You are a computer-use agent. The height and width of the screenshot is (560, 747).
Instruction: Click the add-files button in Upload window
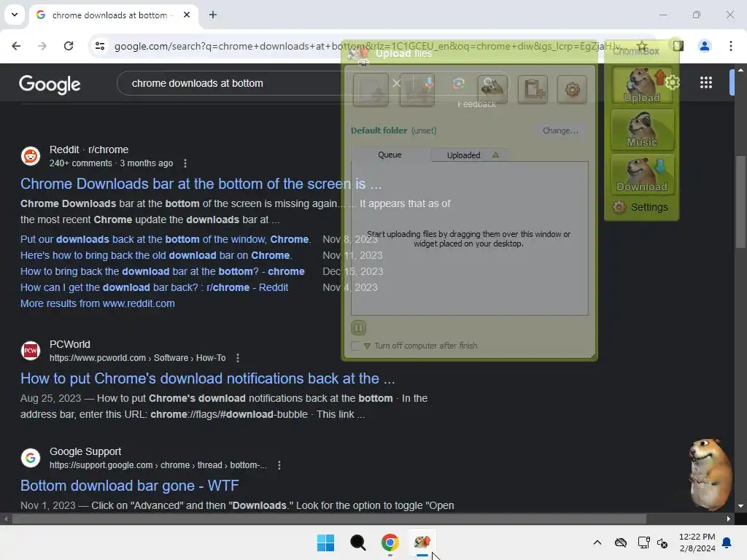[371, 90]
